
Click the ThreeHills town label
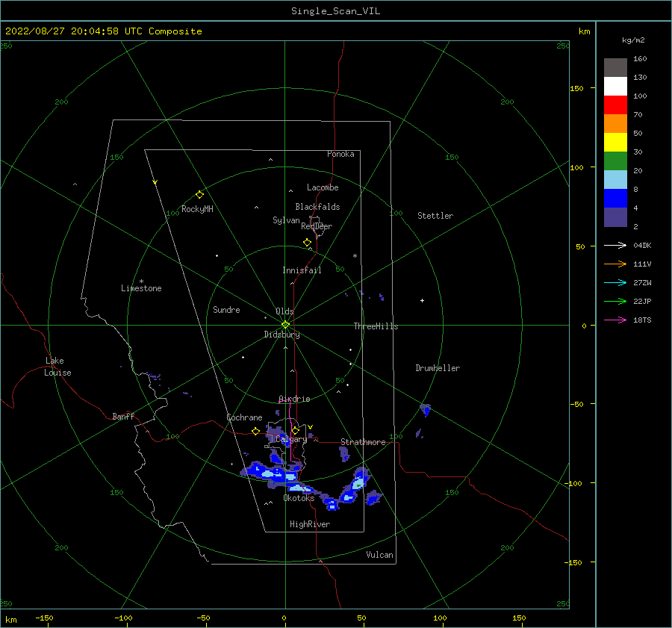[x=376, y=326]
